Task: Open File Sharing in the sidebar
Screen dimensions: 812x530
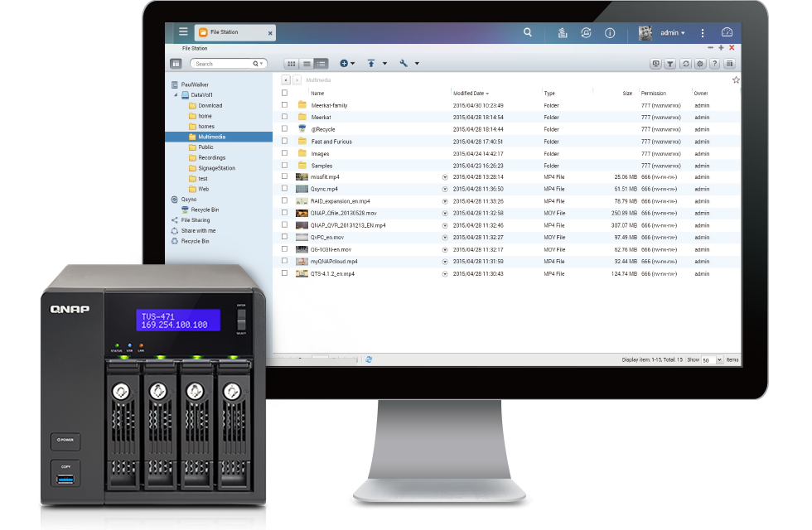Action: point(196,220)
